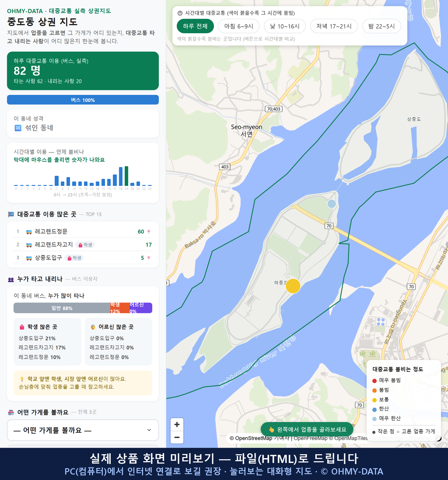The width and height of the screenshot is (448, 480).
Task: Click the icon beside 대중교통 이용 많은 곳 heading
Action: [11, 214]
